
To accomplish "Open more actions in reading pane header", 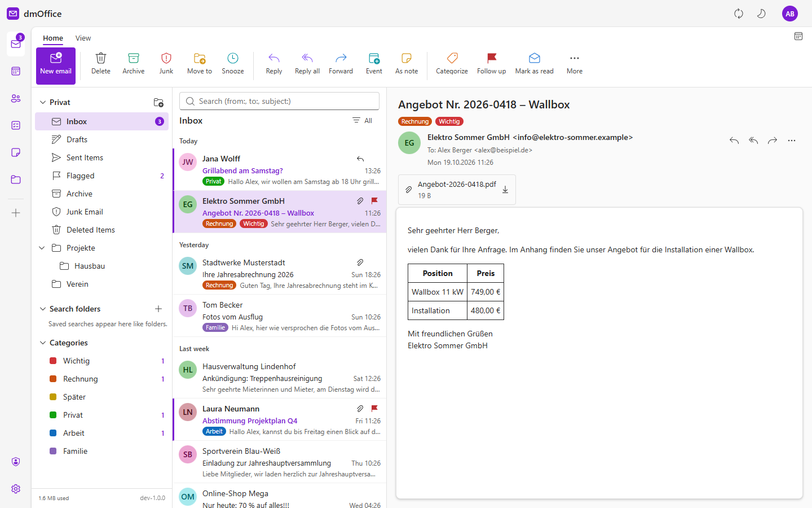I will [792, 141].
